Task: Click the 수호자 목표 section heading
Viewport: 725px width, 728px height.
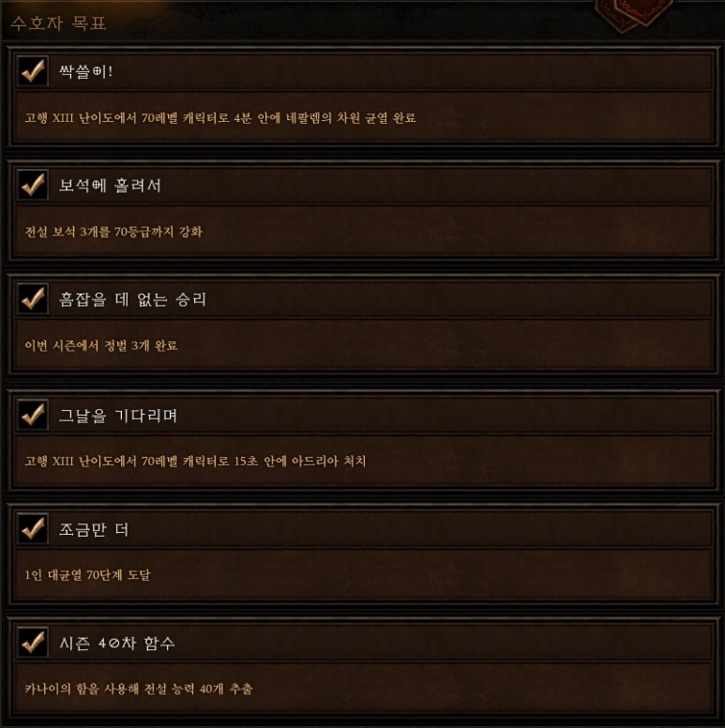Action: pyautogui.click(x=58, y=23)
